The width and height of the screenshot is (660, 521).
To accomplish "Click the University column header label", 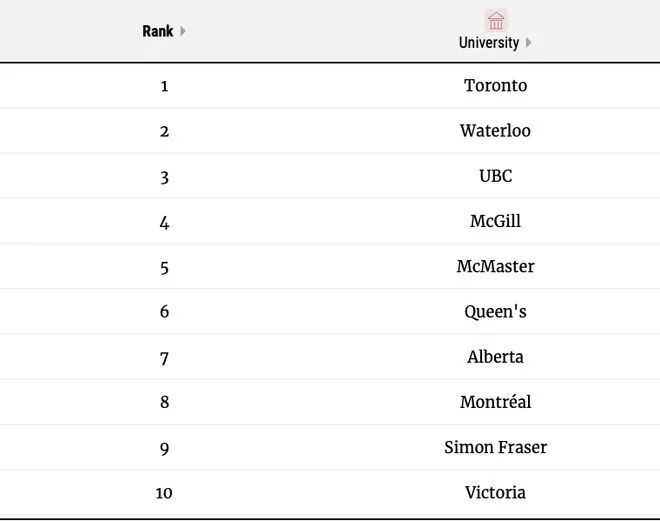I will point(489,43).
